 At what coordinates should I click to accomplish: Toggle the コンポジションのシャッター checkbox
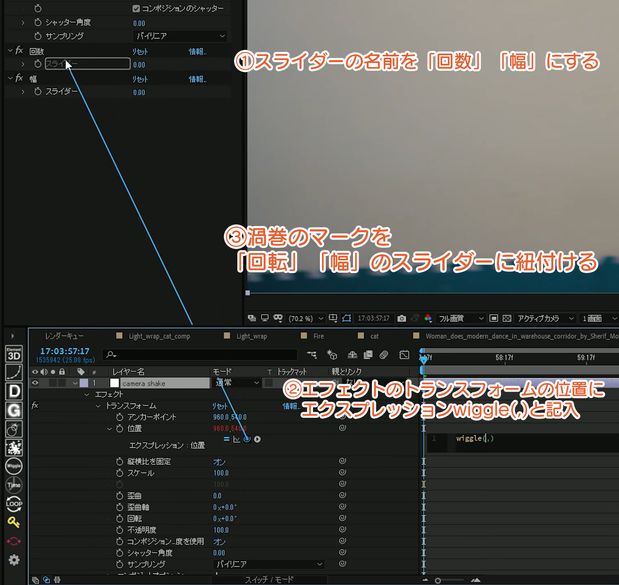click(137, 8)
